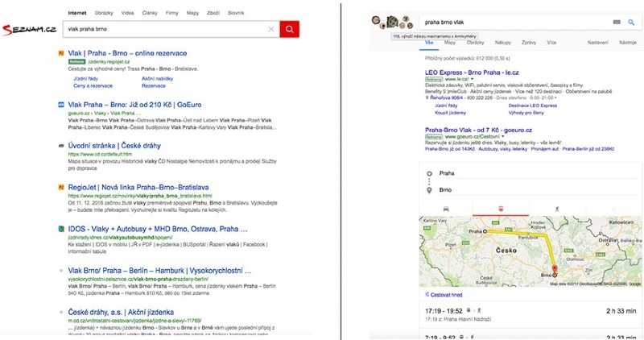The image size is (644, 340).
Task: Open the Obrázky tab on Seznam
Action: point(104,13)
